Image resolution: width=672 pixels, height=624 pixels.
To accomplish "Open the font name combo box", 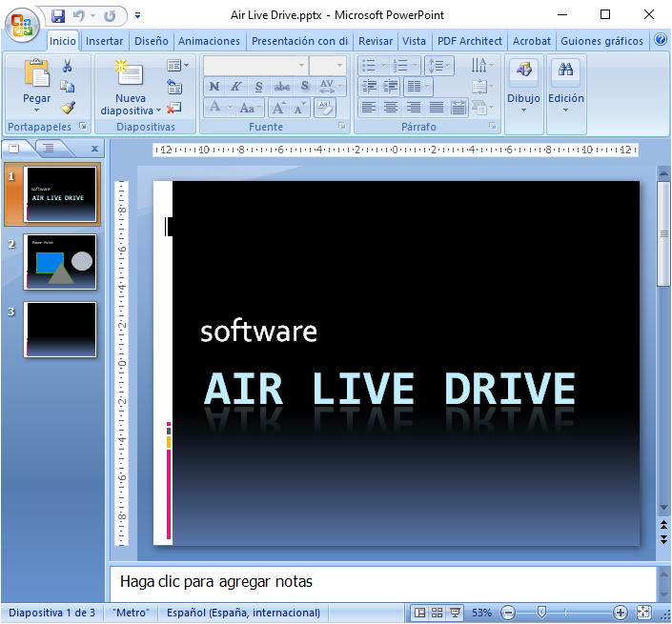I will (255, 66).
